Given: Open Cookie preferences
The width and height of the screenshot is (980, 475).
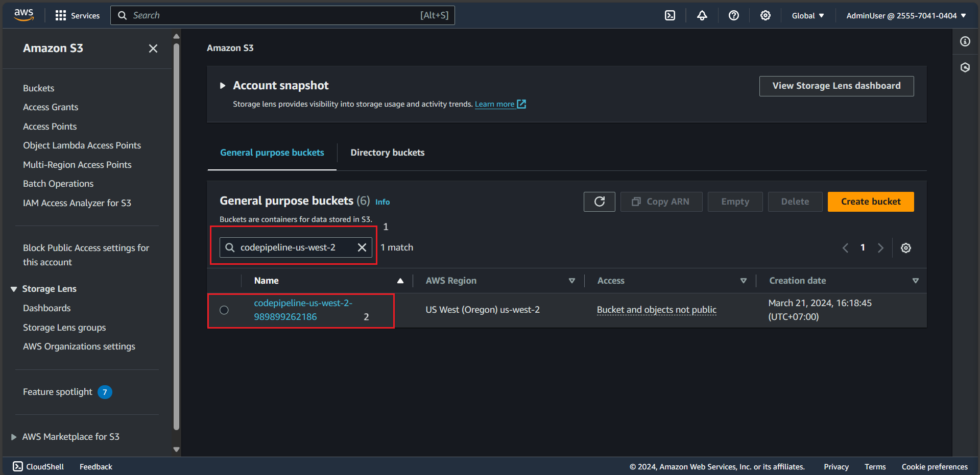Looking at the screenshot, I should click(935, 466).
